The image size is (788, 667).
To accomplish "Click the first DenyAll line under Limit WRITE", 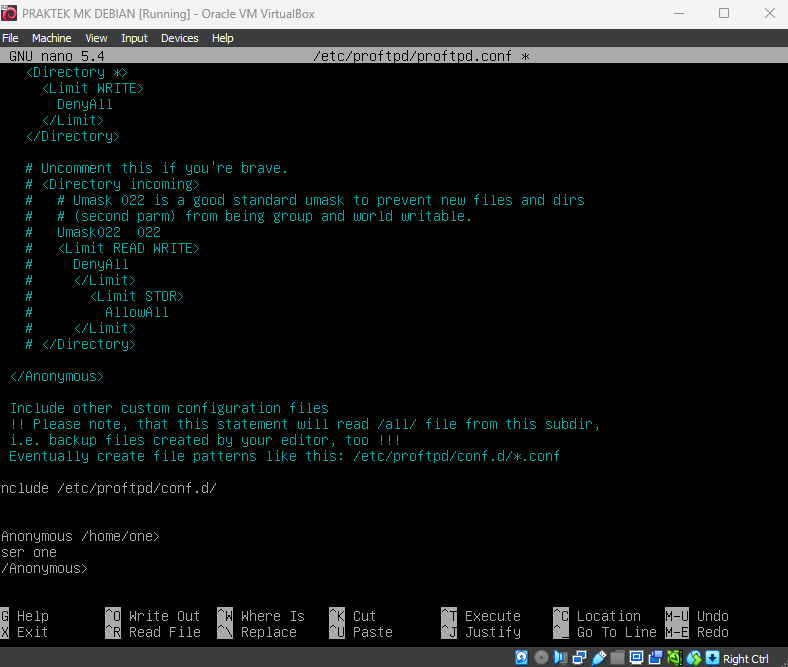I will [x=84, y=105].
